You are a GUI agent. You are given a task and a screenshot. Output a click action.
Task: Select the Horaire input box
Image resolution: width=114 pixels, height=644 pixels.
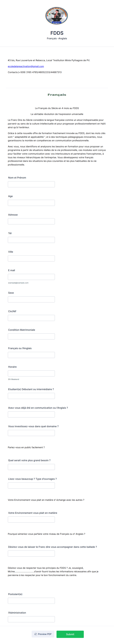coord(31,373)
